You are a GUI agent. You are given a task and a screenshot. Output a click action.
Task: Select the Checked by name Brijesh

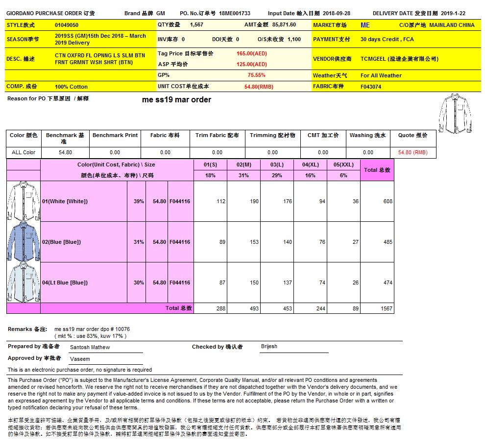[269, 346]
